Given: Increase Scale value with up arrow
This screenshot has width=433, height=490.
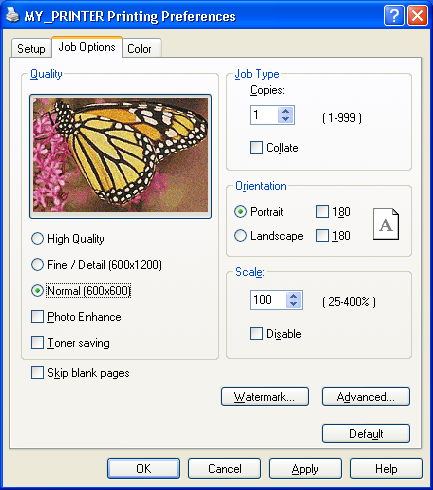Looking at the screenshot, I should pos(293,296).
